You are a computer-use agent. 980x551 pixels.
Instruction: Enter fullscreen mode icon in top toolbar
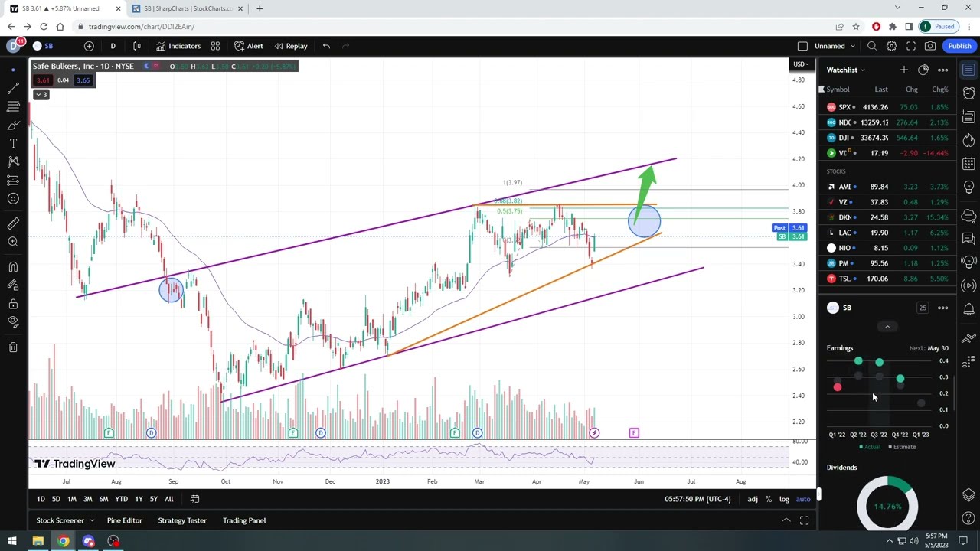(x=910, y=46)
